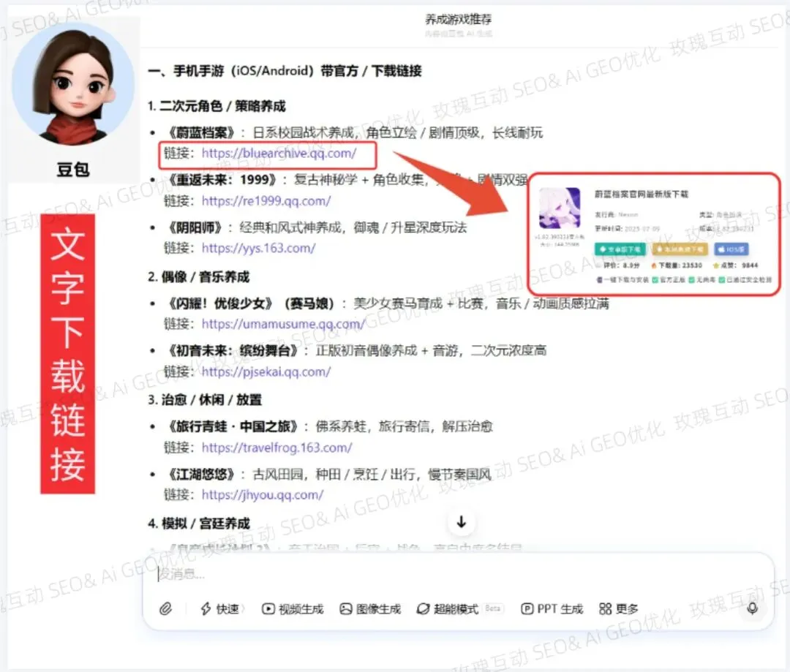The image size is (790, 672).
Task: Click the 《初音未来：缤纷舞台》 game name
Action: coord(233,350)
